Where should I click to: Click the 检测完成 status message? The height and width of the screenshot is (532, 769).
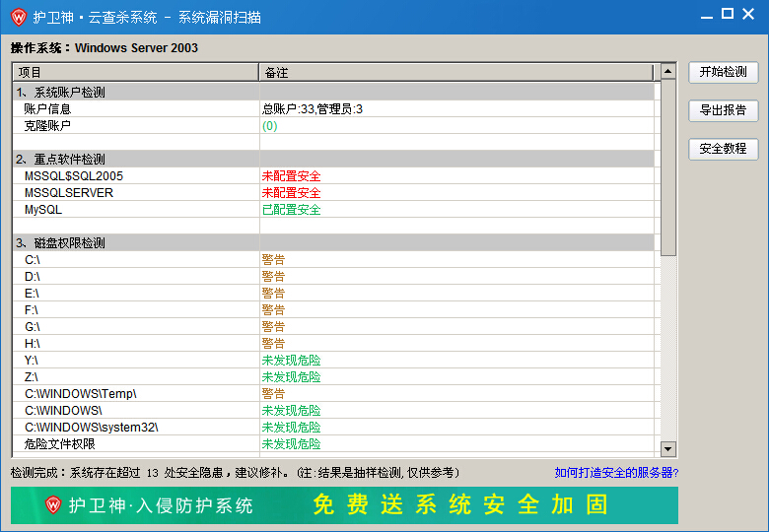(x=235, y=473)
